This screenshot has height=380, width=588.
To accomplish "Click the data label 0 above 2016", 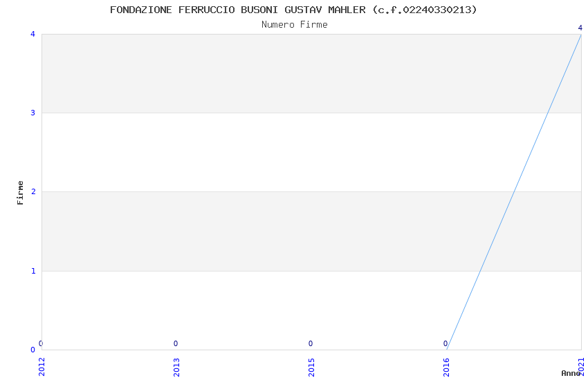I will pyautogui.click(x=445, y=343).
